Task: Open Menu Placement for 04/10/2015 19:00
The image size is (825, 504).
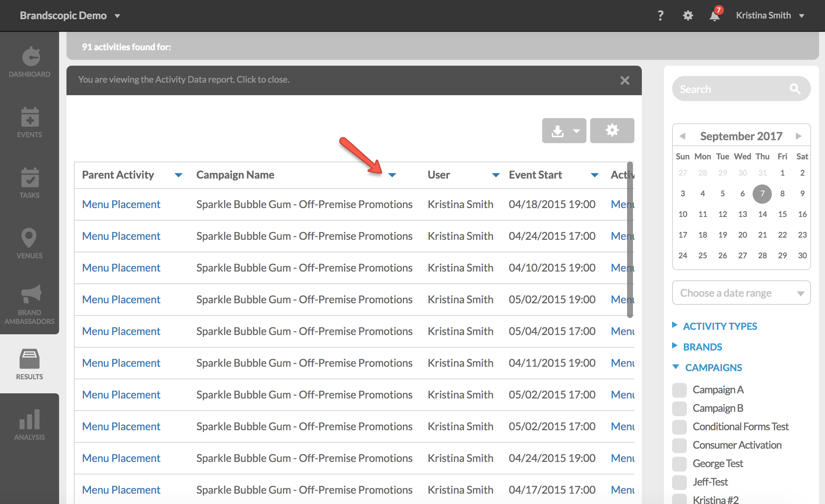Action: (x=121, y=268)
